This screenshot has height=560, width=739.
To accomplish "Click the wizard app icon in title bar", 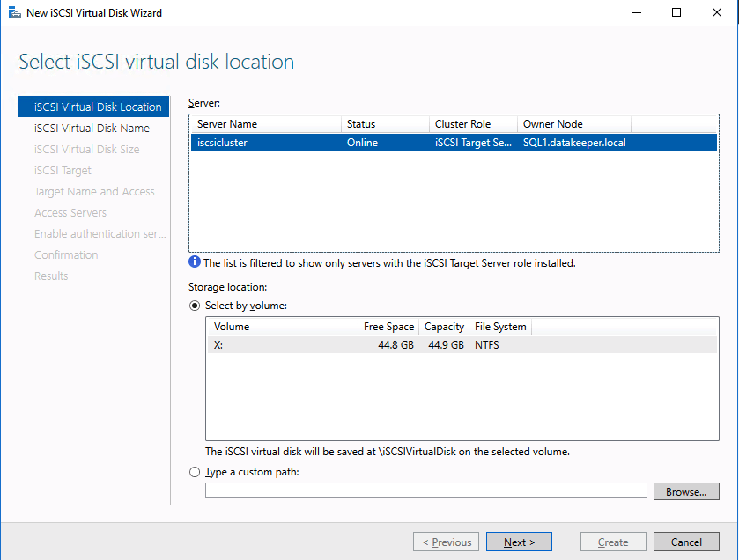I will pyautogui.click(x=15, y=13).
